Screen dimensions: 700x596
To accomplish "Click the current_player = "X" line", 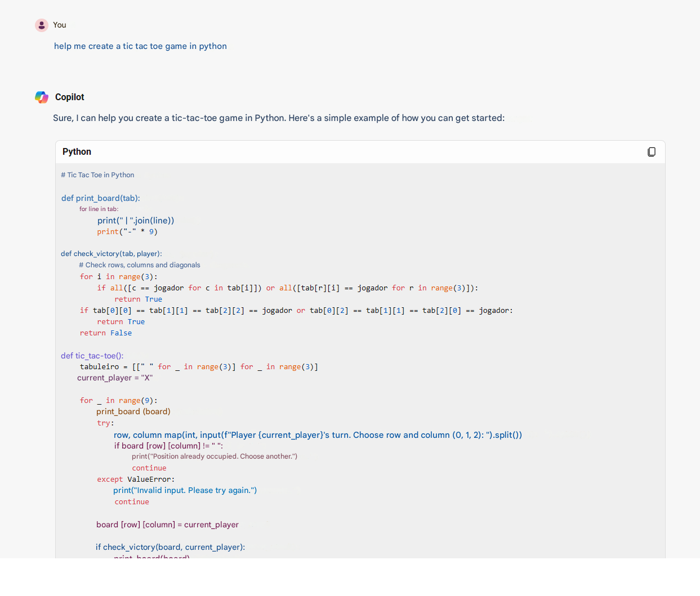I will click(x=115, y=378).
